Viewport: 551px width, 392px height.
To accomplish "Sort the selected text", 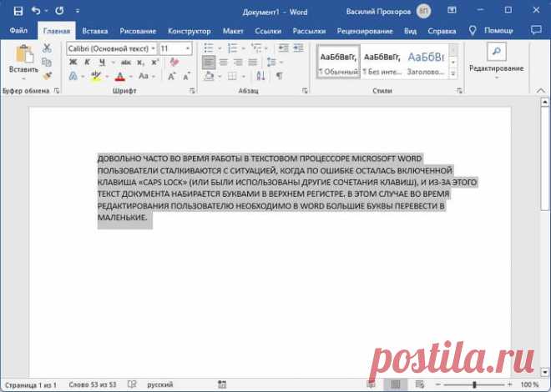I will click(260, 76).
